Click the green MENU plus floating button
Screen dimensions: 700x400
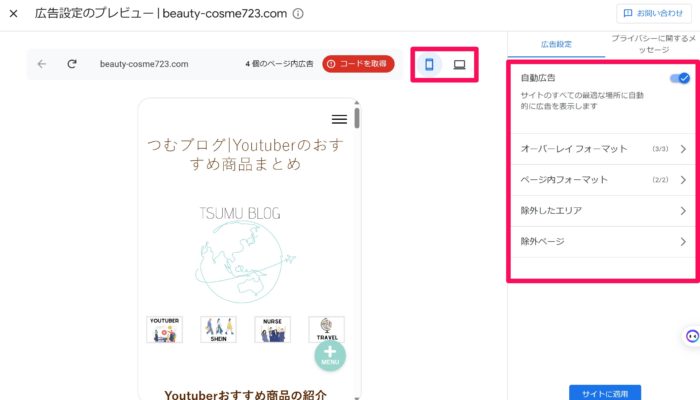pyautogui.click(x=330, y=356)
